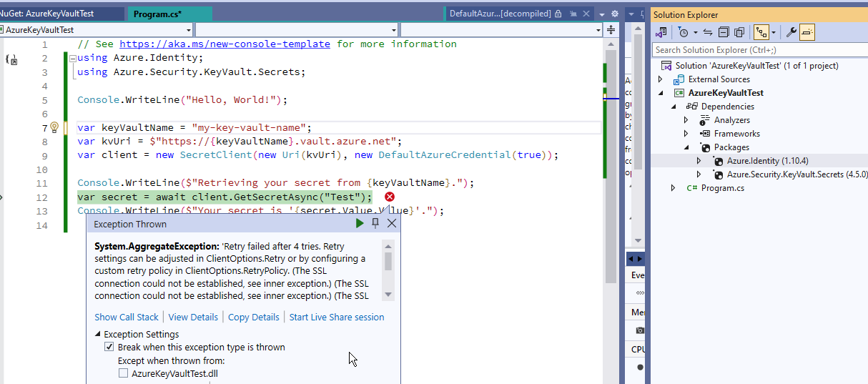Click the Continue play button in Exception popup

tap(360, 223)
